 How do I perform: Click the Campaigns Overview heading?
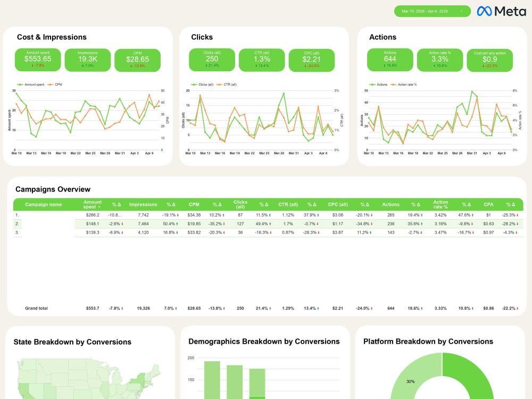[x=53, y=189]
